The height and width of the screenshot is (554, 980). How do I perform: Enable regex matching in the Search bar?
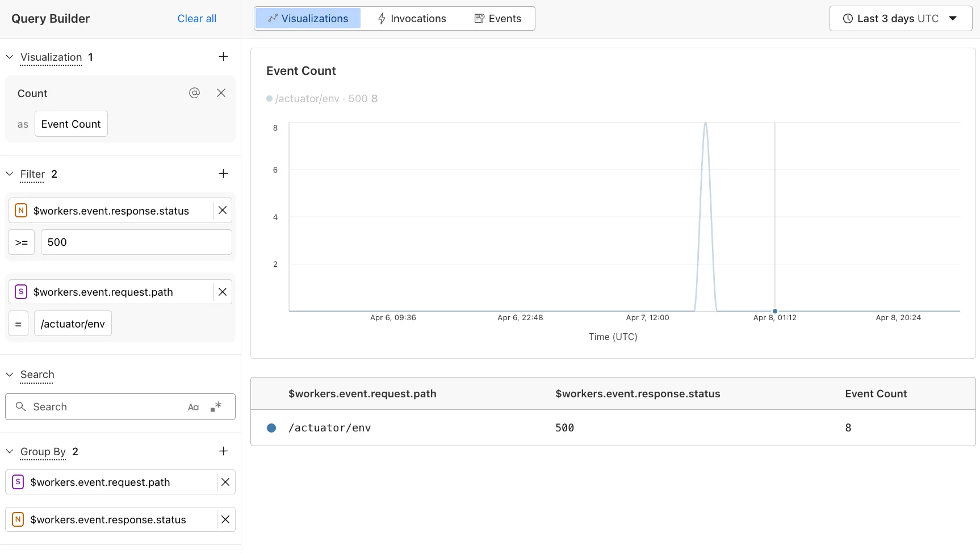click(x=216, y=406)
